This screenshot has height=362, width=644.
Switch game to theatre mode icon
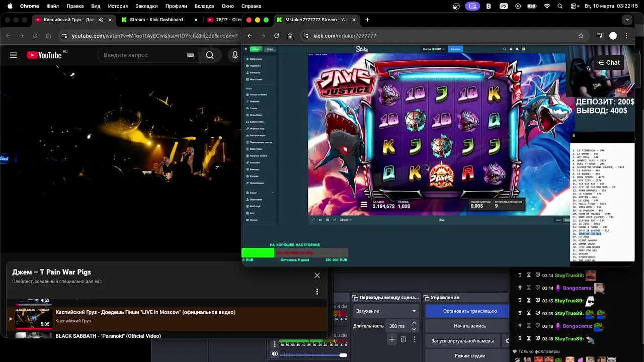click(x=320, y=220)
